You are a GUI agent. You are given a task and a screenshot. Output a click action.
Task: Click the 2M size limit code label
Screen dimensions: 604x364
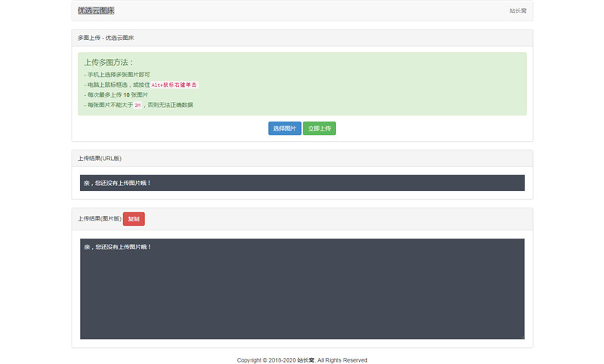137,106
